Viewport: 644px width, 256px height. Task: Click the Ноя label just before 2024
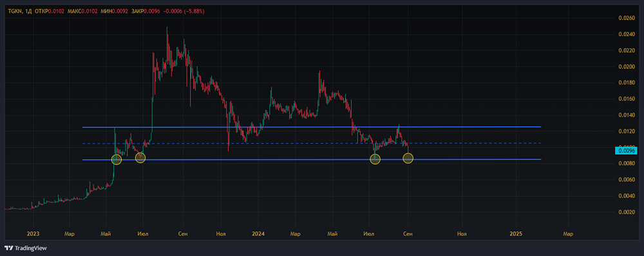[221, 234]
